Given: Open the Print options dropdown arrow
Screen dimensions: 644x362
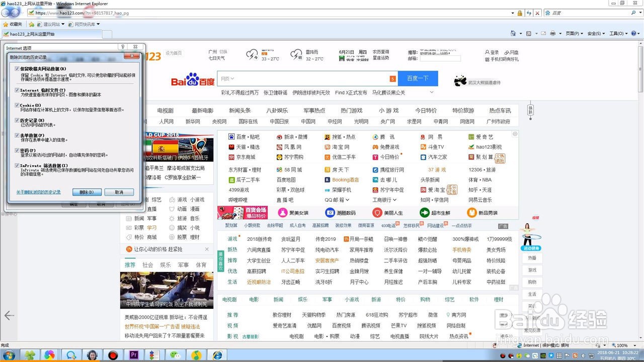Looking at the screenshot, I should coord(560,33).
